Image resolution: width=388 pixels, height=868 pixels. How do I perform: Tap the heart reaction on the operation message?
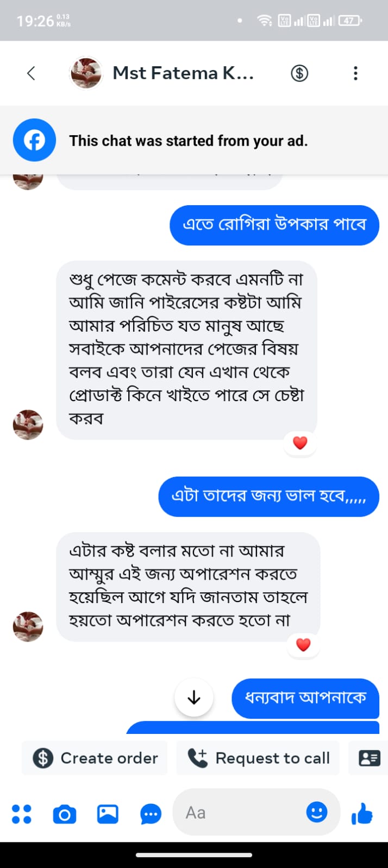coord(303,644)
